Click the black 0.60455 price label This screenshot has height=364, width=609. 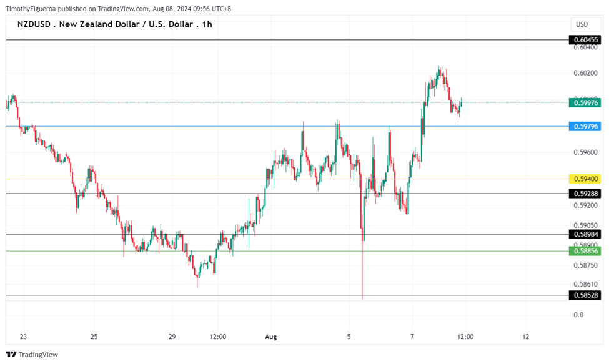(585, 40)
